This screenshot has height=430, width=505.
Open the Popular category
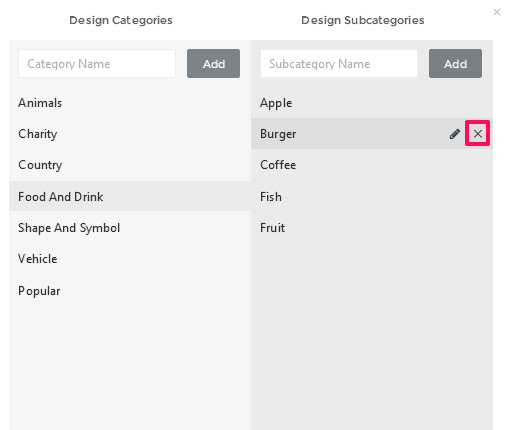click(130, 291)
